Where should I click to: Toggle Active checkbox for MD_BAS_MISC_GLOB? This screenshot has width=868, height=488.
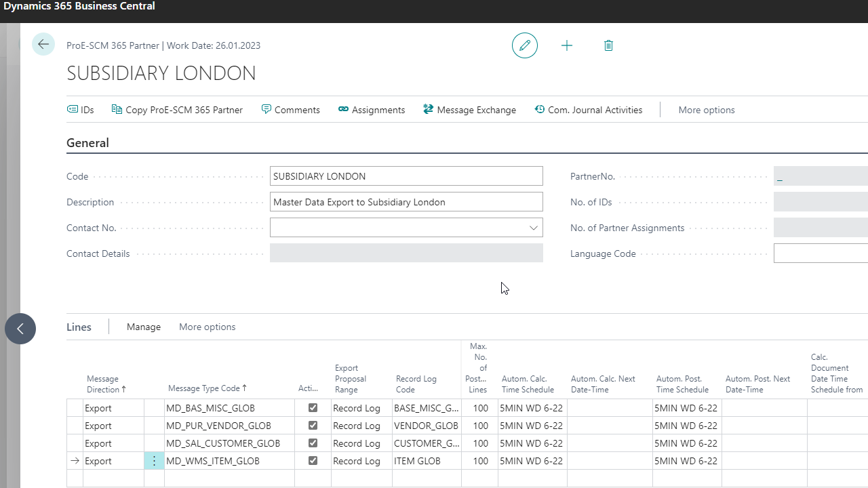[313, 408]
